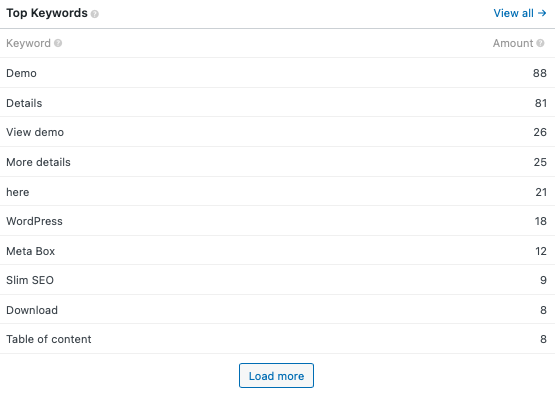The width and height of the screenshot is (555, 395).
Task: Open the View all link
Action: pos(520,13)
